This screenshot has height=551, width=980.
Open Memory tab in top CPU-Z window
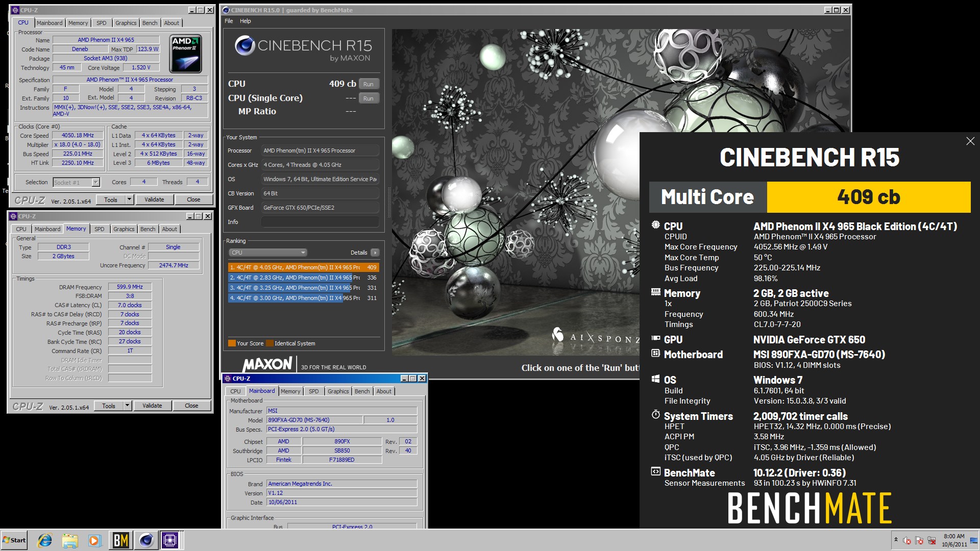coord(78,23)
